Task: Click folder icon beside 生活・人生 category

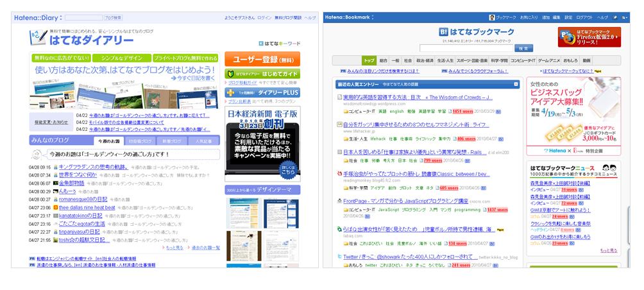Action: (346, 139)
